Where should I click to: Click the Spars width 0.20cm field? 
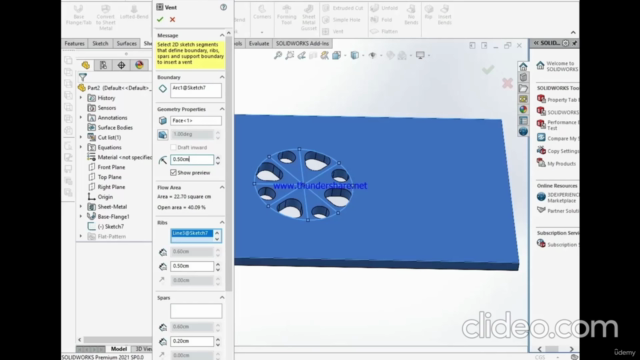(x=191, y=341)
